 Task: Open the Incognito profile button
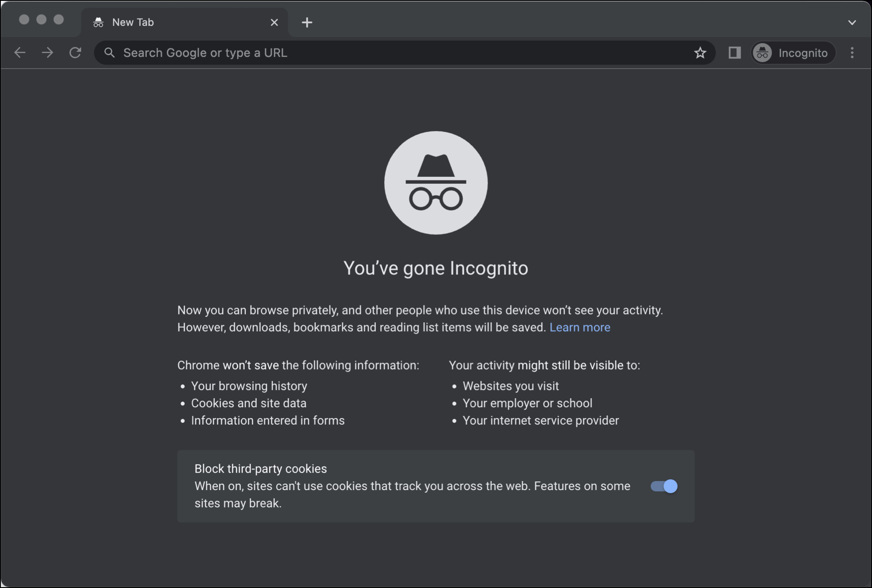793,53
